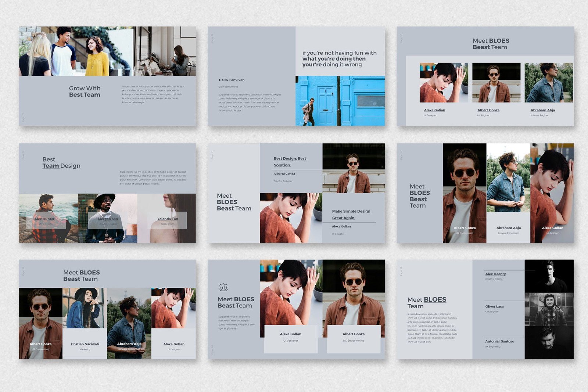The image size is (588, 392).
Task: Click Alexa Gollan under Make Simple Design
Action: pos(341,227)
